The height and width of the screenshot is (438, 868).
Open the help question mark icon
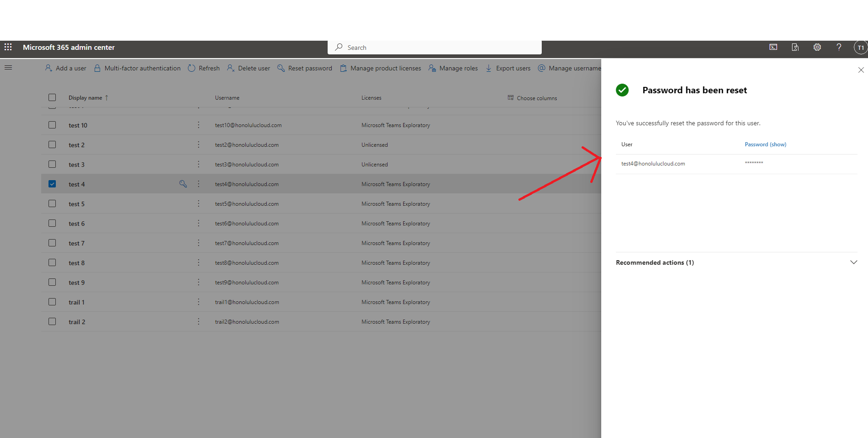click(x=839, y=47)
